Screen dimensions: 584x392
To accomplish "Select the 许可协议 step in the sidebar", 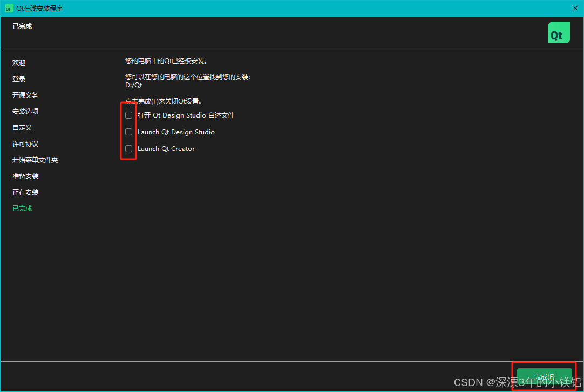I will click(x=25, y=144).
